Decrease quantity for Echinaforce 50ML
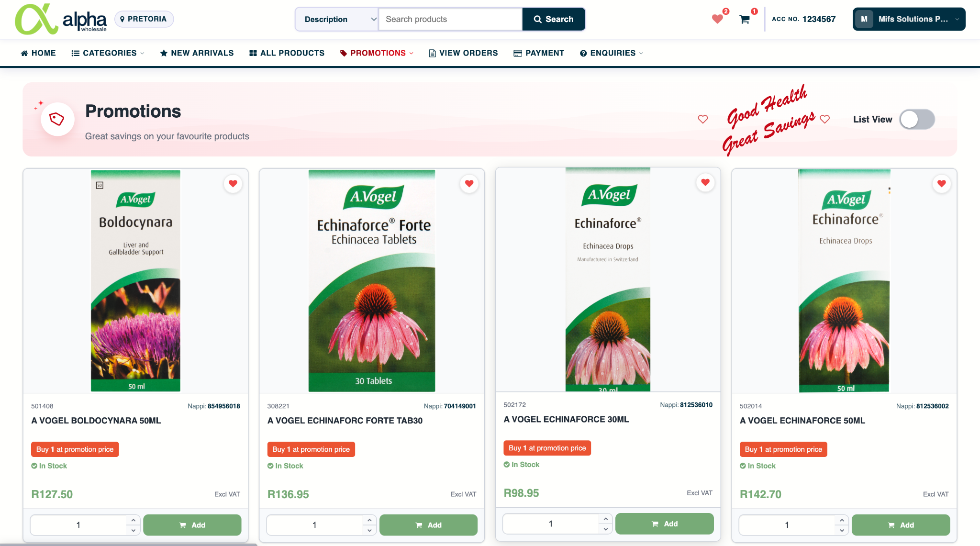The image size is (980, 546). 842,530
